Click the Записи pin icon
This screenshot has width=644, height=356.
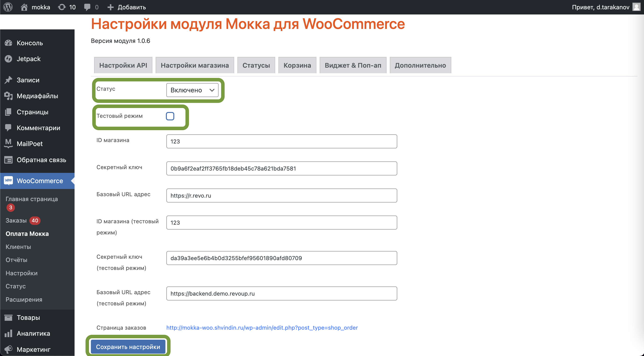click(x=8, y=80)
